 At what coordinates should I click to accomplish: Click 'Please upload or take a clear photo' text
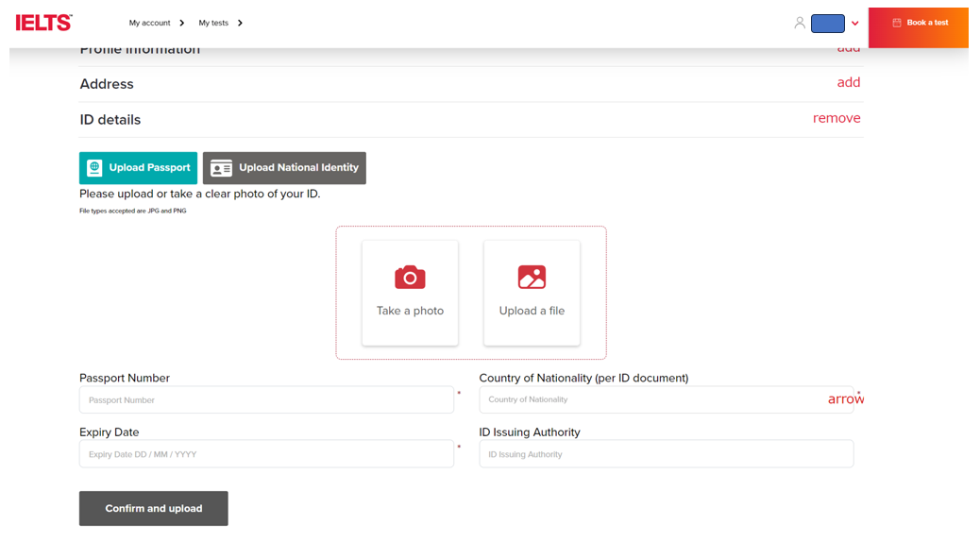(x=199, y=194)
